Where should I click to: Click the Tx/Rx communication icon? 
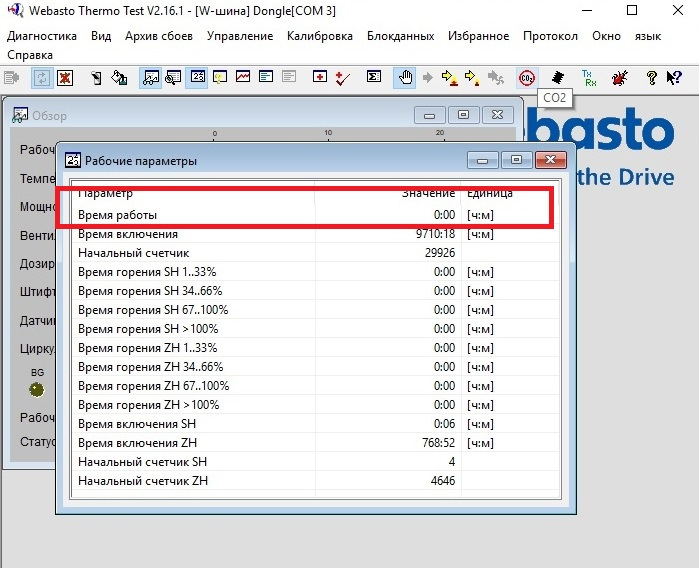click(588, 77)
